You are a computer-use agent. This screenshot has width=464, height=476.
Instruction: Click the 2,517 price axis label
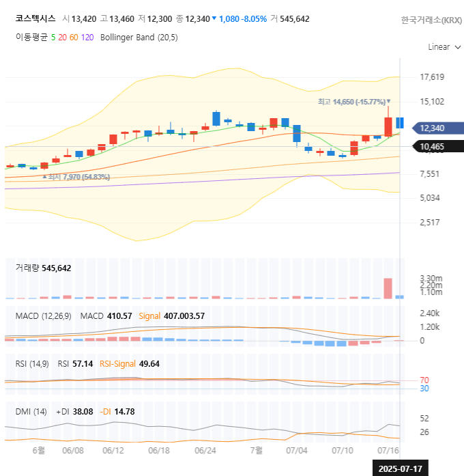[430, 223]
